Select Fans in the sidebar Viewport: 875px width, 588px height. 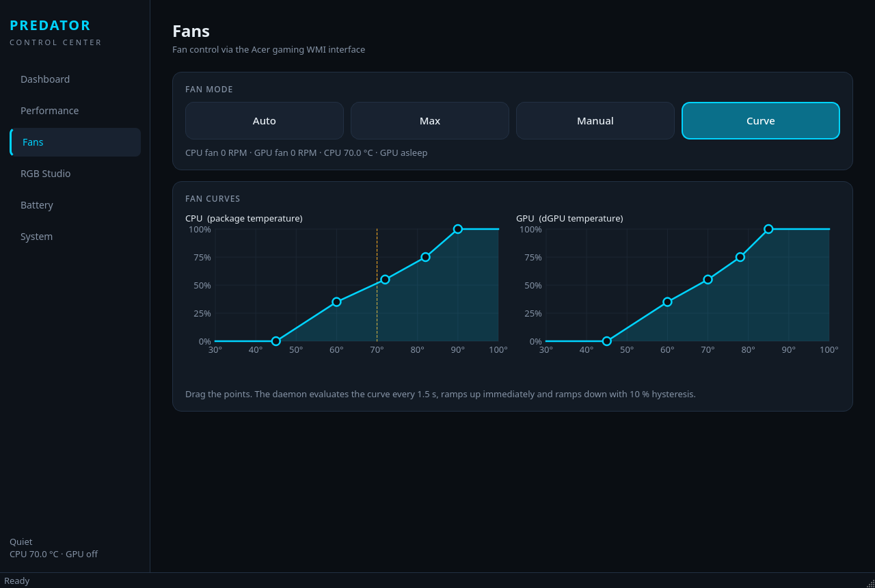click(75, 142)
